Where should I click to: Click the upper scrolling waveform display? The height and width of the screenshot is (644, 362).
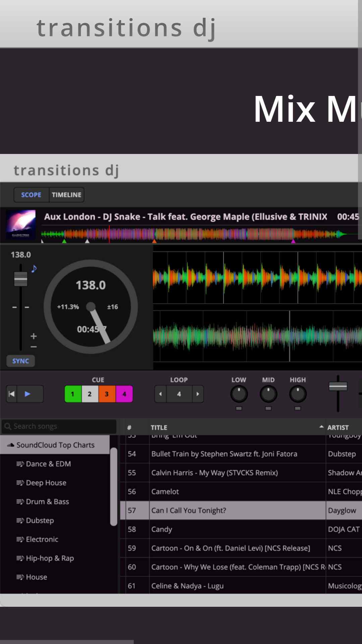pyautogui.click(x=257, y=278)
